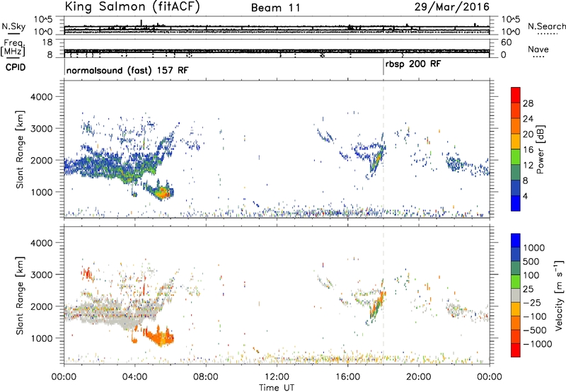Select the 'Slant Range [km]' label of the power panel
The width and height of the screenshot is (566, 392).
click(20, 149)
